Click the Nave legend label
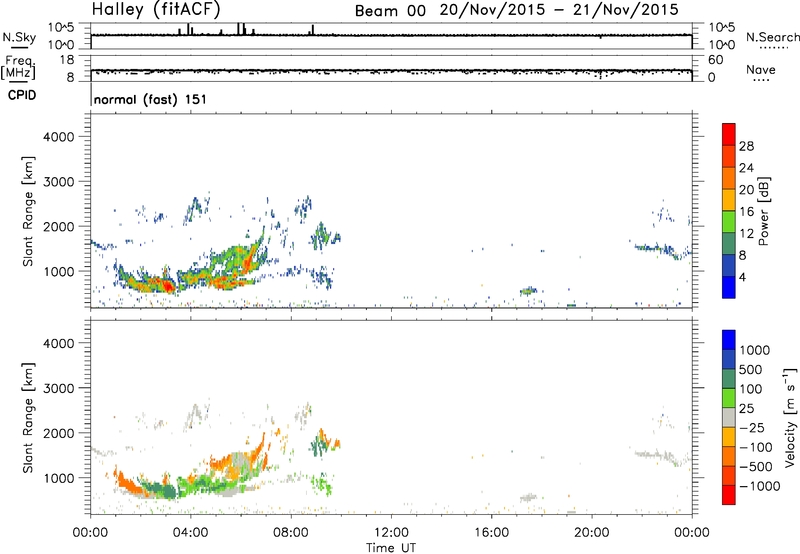This screenshot has width=800, height=554. coord(760,70)
